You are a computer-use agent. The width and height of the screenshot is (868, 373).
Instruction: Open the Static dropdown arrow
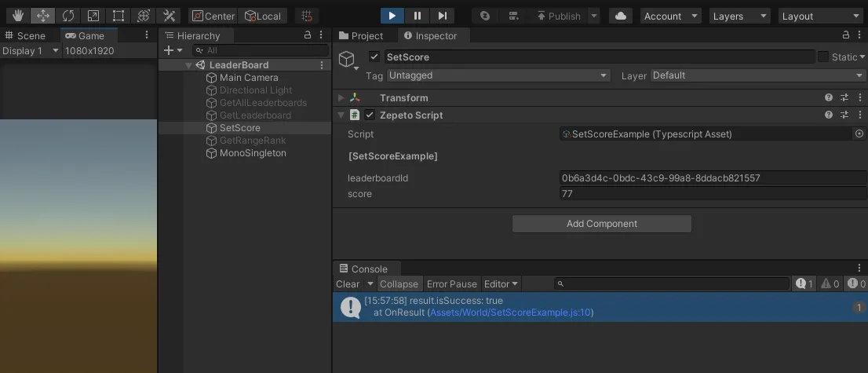tap(863, 57)
